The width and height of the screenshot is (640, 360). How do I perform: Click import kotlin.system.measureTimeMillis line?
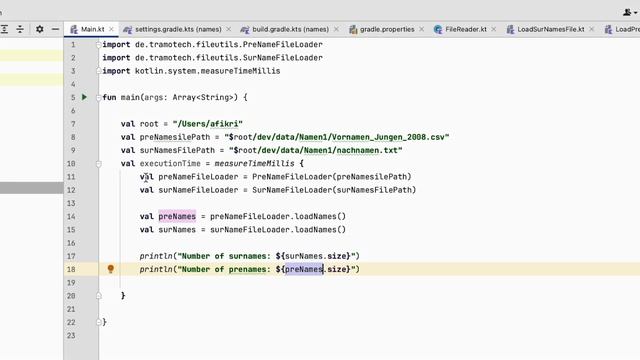coord(191,71)
